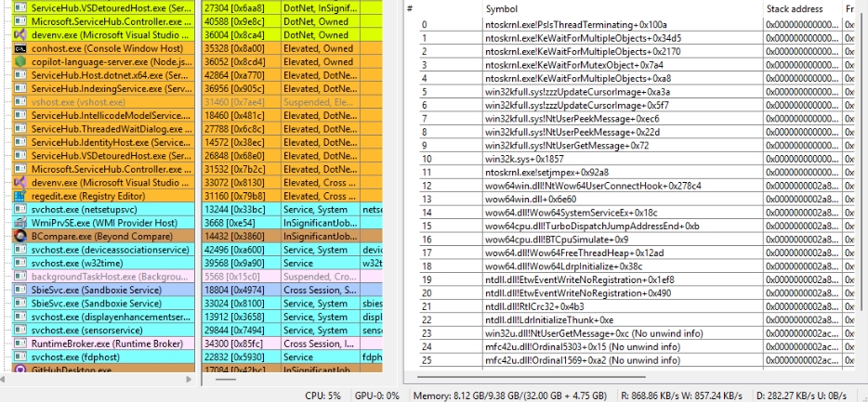Click the Memory usage status bar entry
Viewport: 868px width, 402px height.
(x=509, y=396)
